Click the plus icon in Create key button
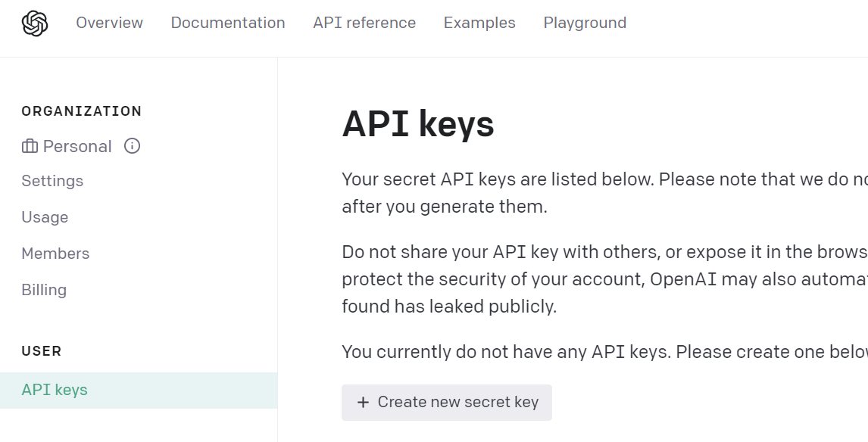This screenshot has width=868, height=442. 363,403
